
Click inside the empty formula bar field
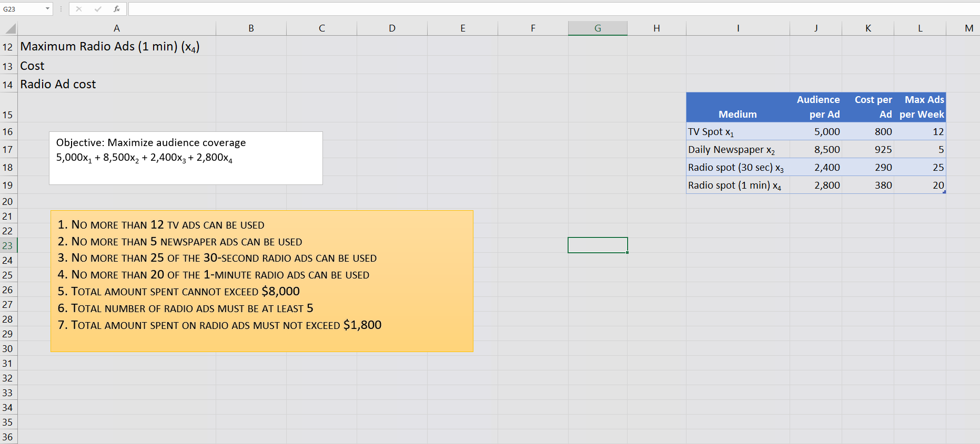tap(553, 9)
